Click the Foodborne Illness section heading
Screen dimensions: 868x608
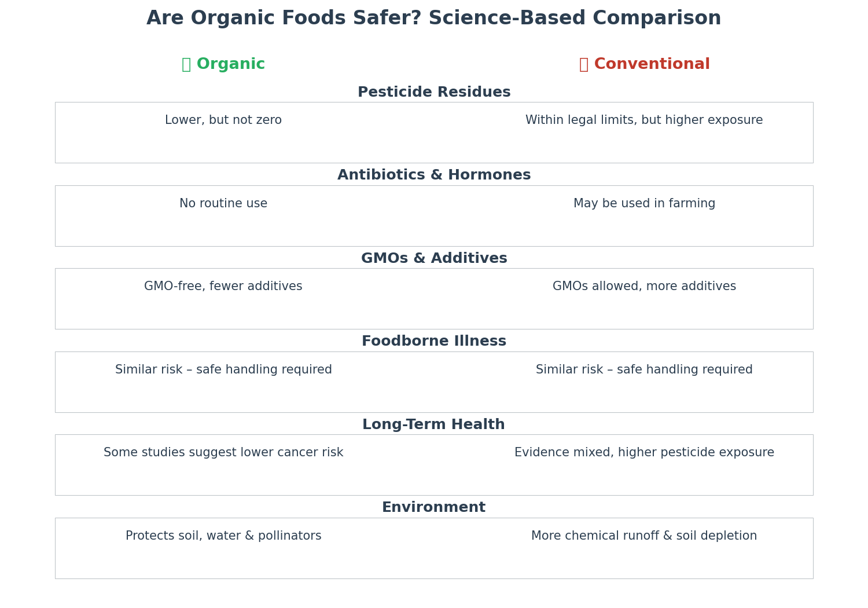click(x=434, y=342)
